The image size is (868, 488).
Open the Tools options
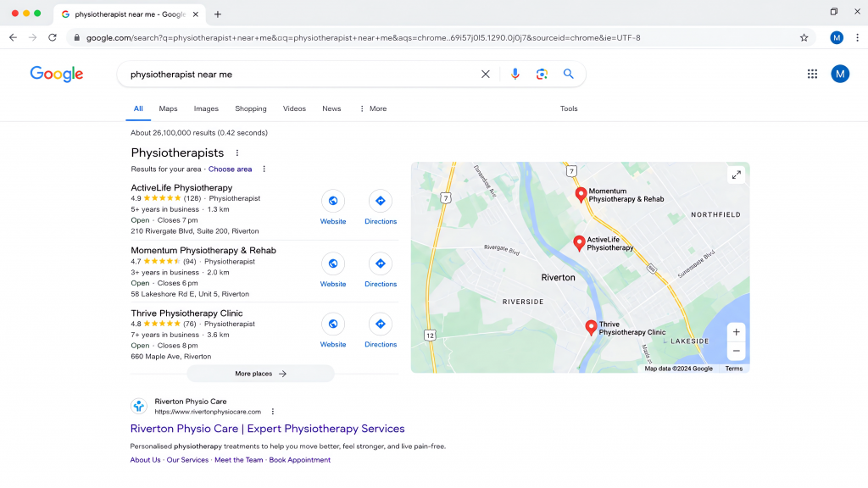coord(569,108)
